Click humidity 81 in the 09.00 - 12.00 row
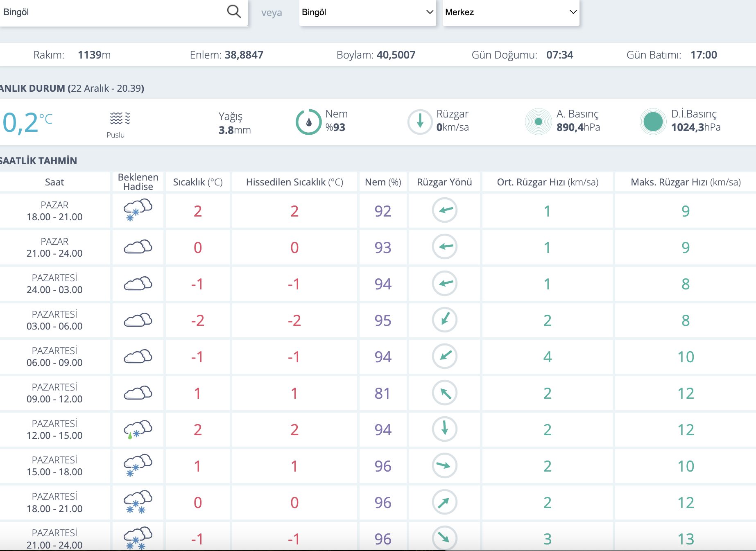 click(383, 393)
